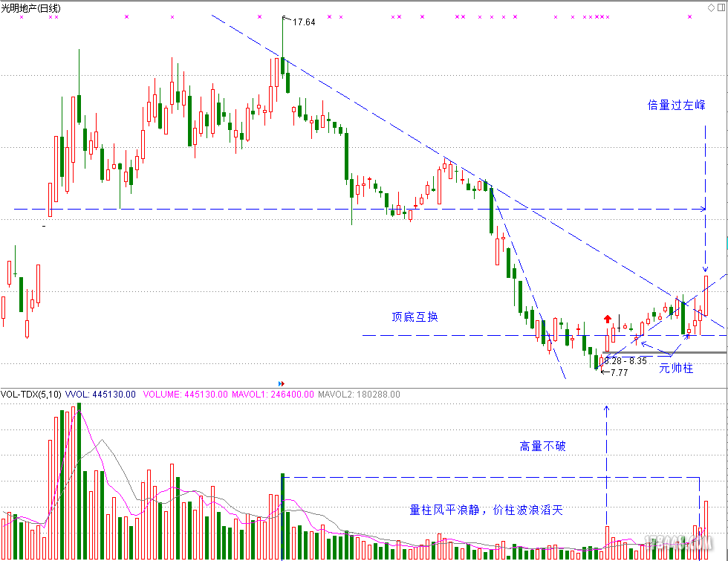Select the thick grey horizontal support line
728x561 pixels.
(669, 352)
